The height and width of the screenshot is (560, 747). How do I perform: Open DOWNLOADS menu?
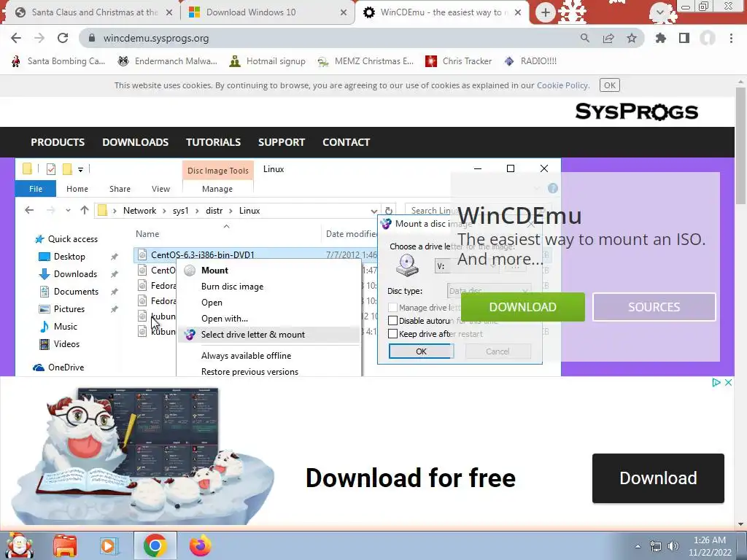click(135, 142)
